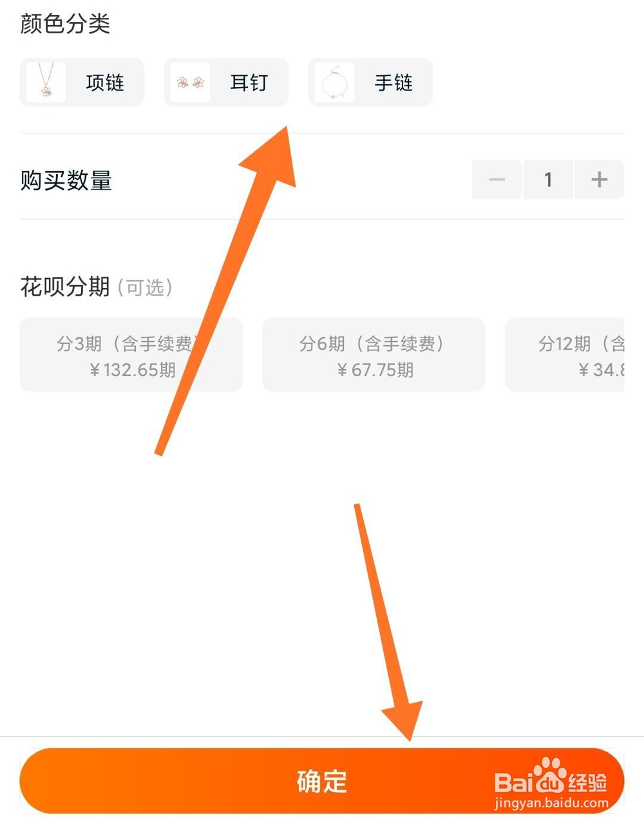Click the 经验 watermark text
Viewport: 644px width, 825px height.
pyautogui.click(x=588, y=782)
